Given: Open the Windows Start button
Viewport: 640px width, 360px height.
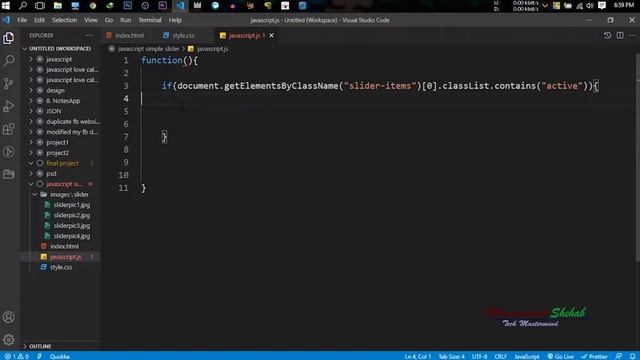Looking at the screenshot, I should click(6, 6).
